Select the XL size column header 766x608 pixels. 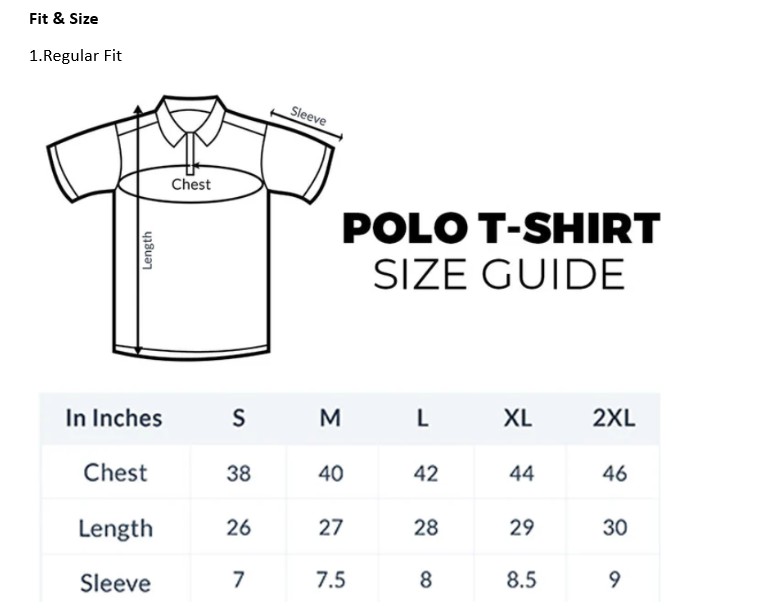517,418
